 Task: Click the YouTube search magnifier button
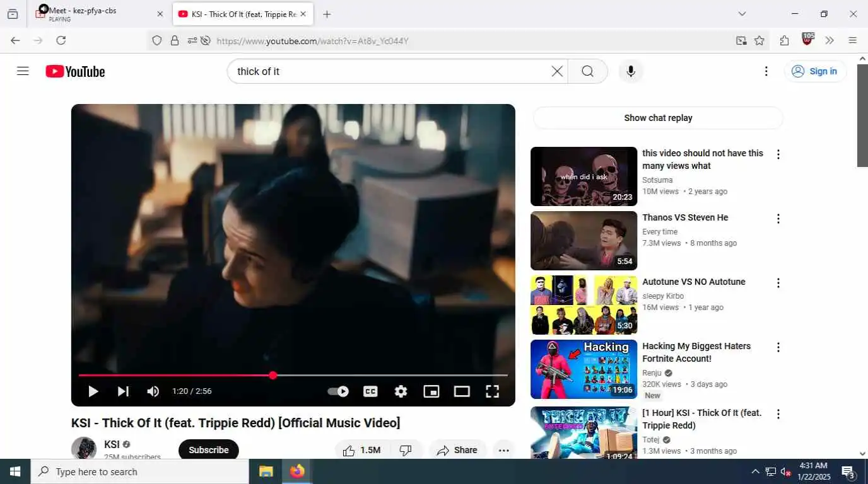[587, 71]
